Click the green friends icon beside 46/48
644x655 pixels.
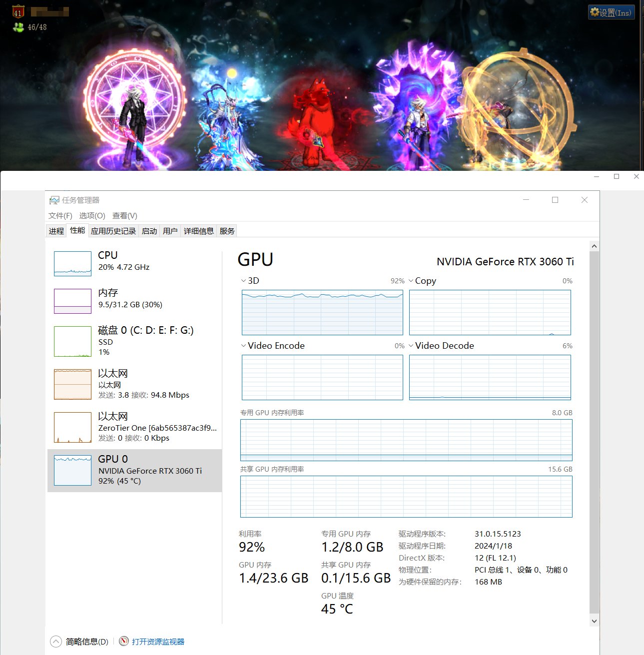[18, 27]
